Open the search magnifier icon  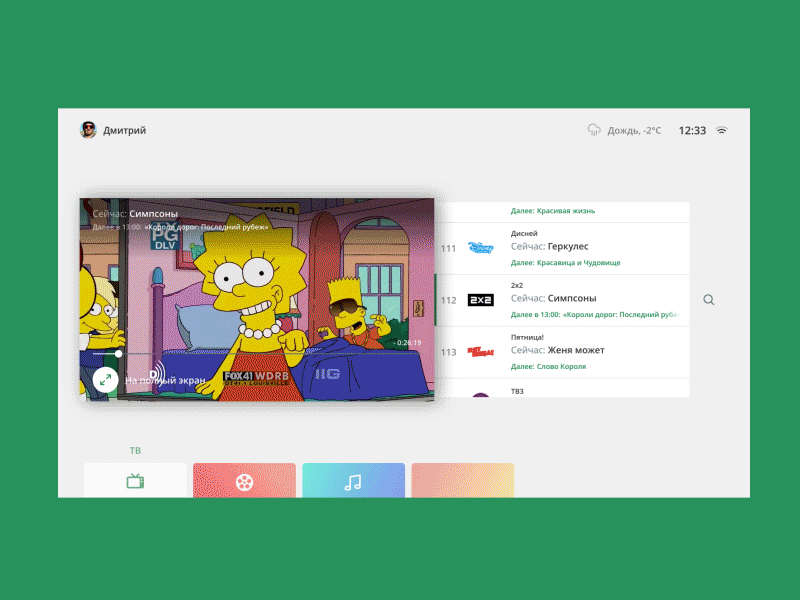709,299
